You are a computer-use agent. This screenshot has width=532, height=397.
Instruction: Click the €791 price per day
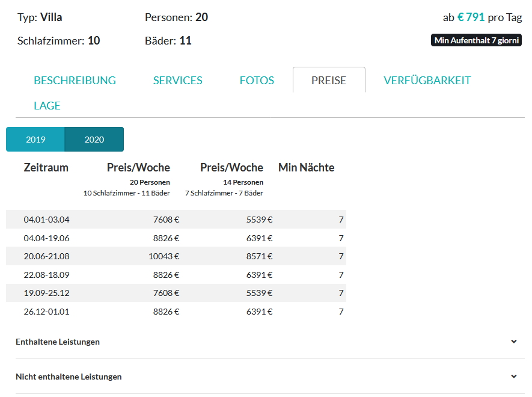pos(471,17)
